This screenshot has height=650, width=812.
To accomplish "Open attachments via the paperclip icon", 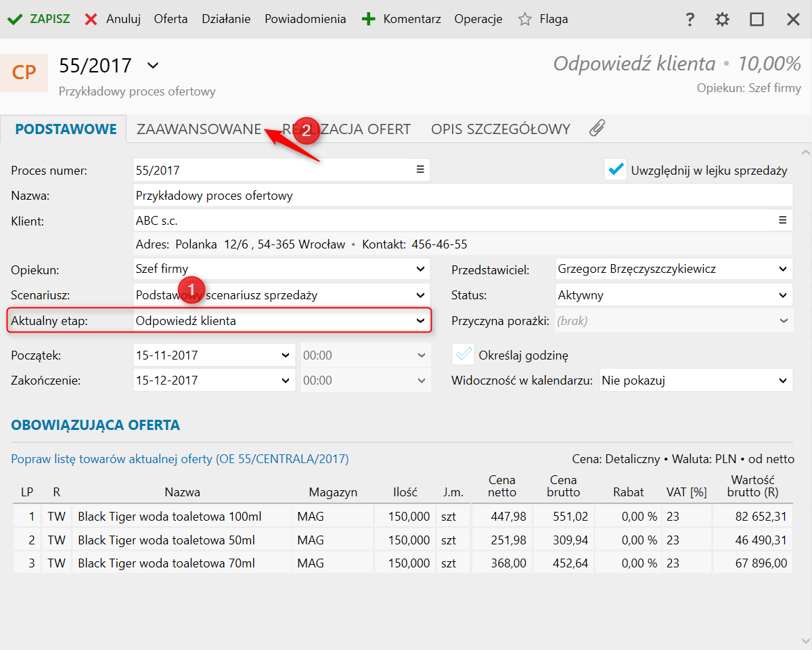I will pyautogui.click(x=597, y=128).
